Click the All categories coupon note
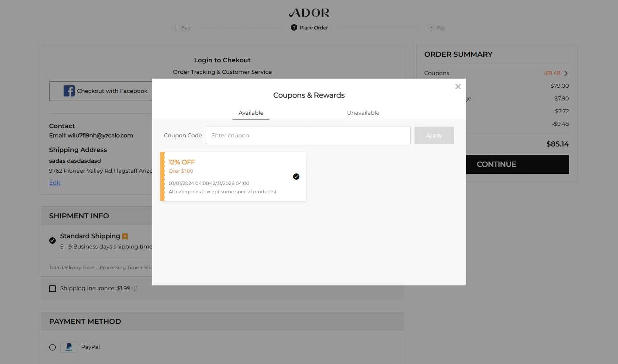 pos(222,192)
